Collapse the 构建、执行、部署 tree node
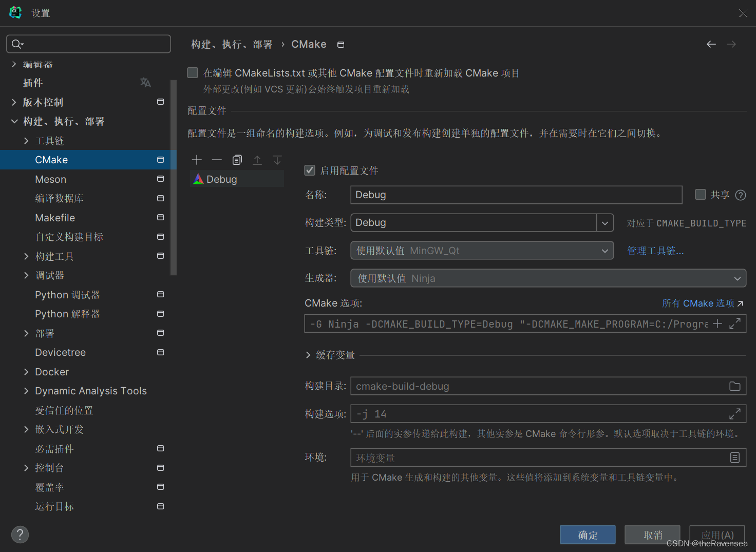 [14, 121]
